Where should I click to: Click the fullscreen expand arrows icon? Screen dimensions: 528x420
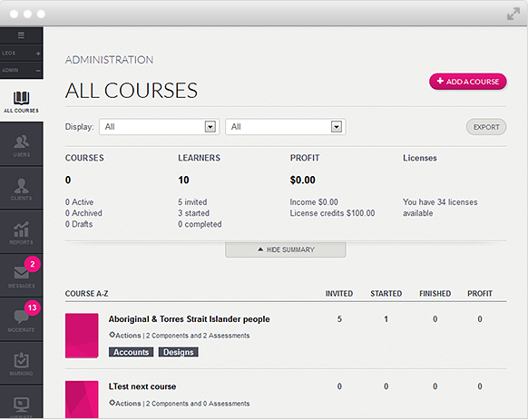click(x=513, y=14)
